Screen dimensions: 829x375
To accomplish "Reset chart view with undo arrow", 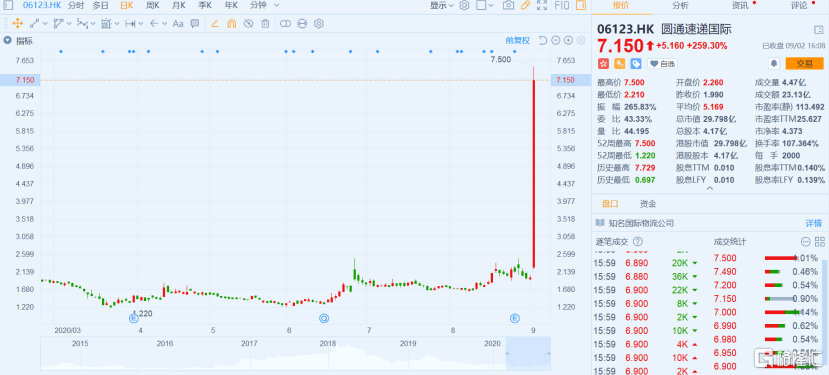I will (x=542, y=40).
